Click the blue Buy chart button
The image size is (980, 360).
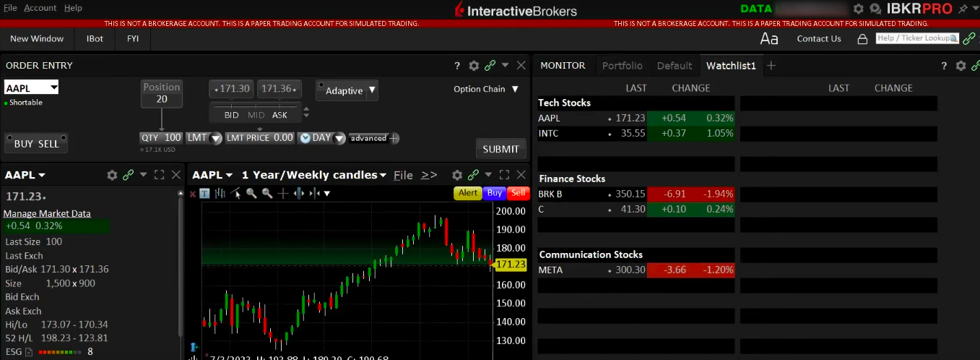click(x=495, y=193)
